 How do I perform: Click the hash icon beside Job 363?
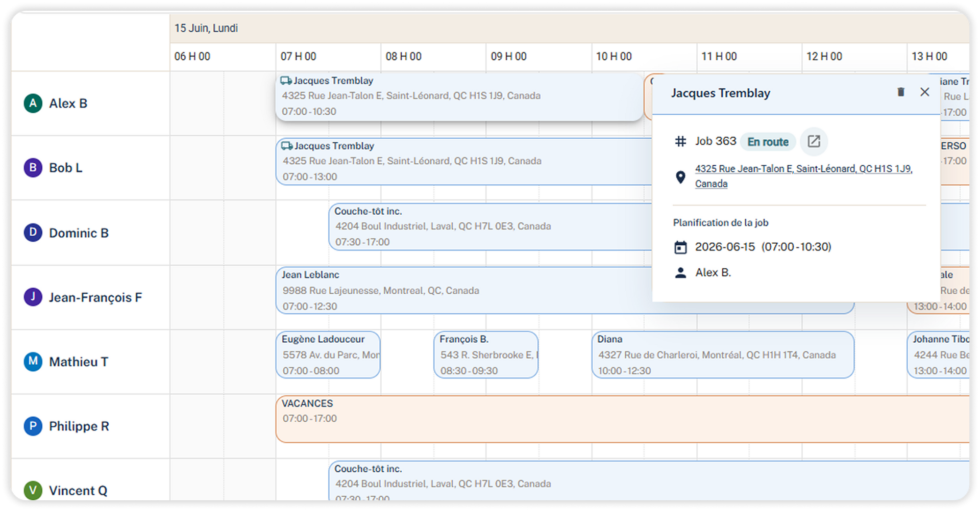(680, 141)
